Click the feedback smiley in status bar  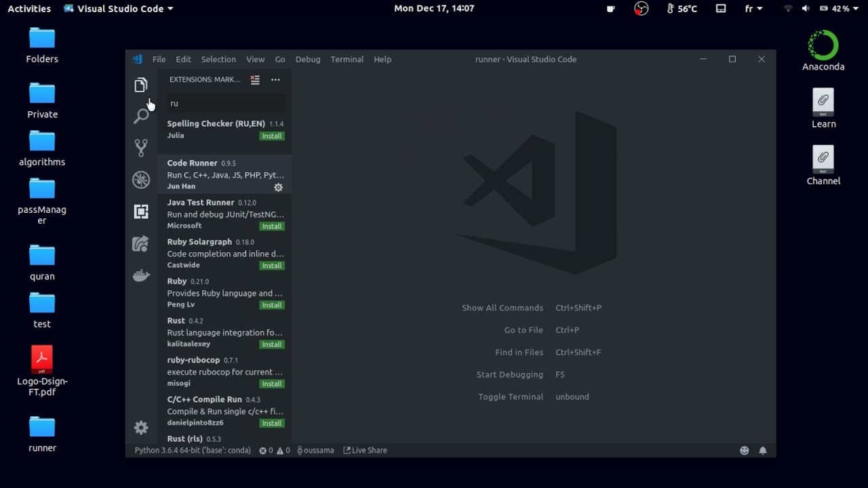click(745, 450)
